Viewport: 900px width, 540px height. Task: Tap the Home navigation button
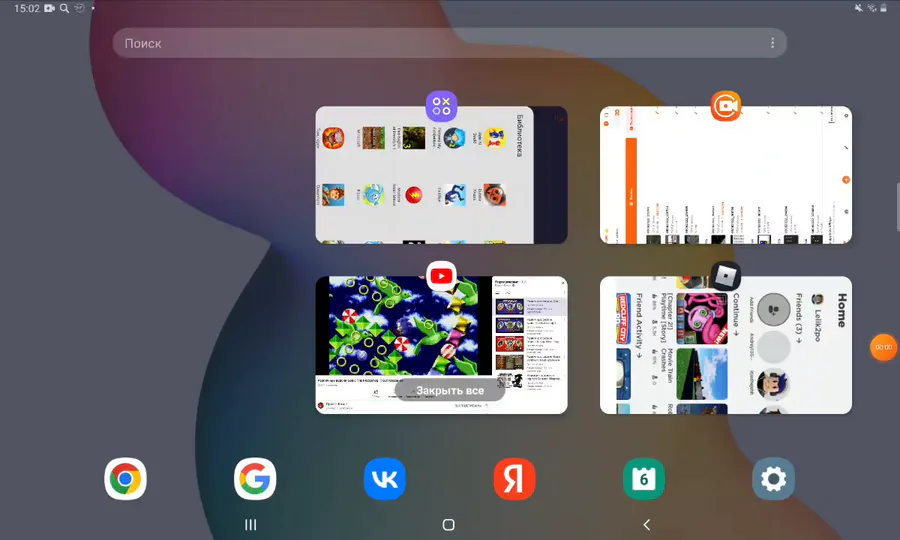pyautogui.click(x=449, y=525)
